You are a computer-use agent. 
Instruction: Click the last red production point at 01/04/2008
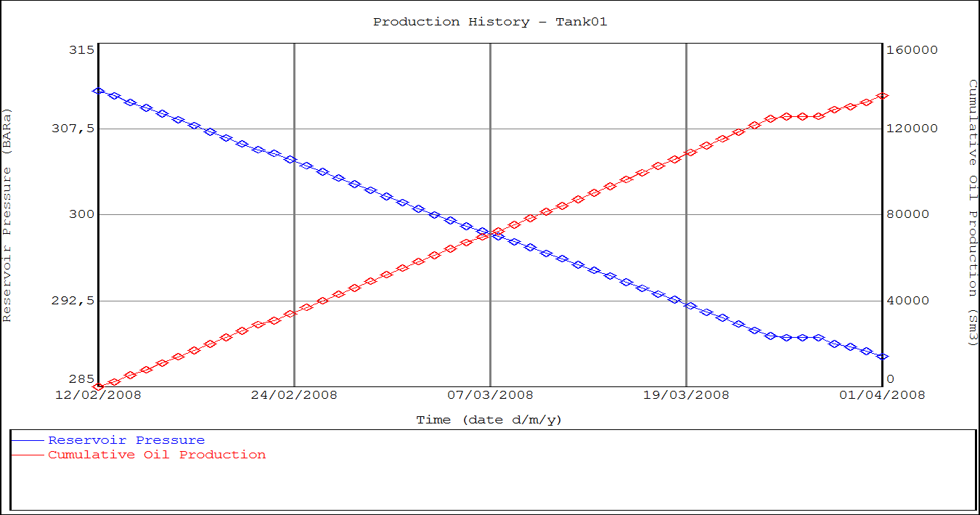point(882,96)
